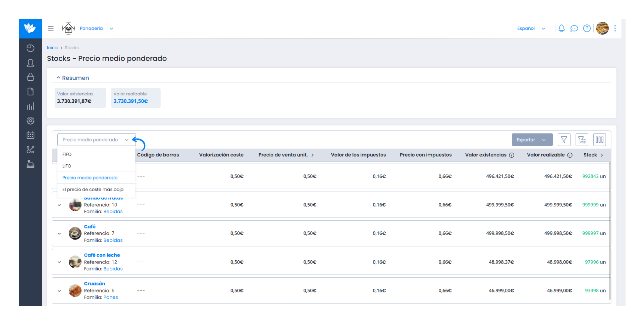
Task: Expand the Batido de frutas row
Action: point(59,205)
